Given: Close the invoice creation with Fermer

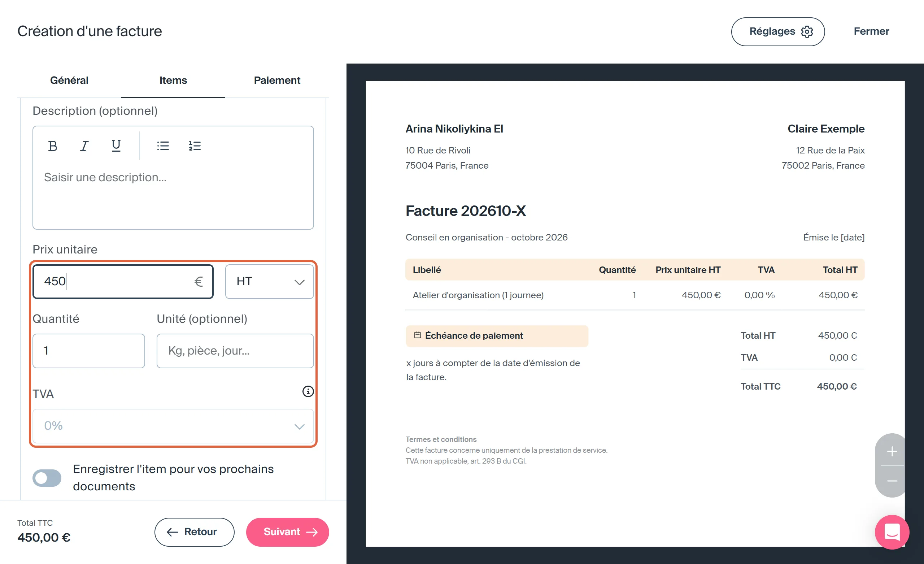Looking at the screenshot, I should coord(871,31).
